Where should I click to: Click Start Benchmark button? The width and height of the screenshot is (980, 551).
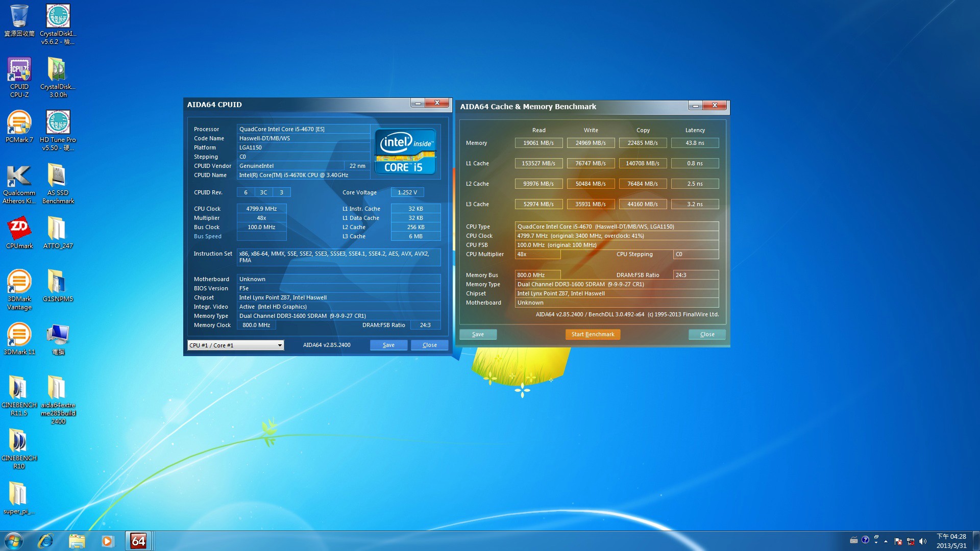(x=593, y=335)
